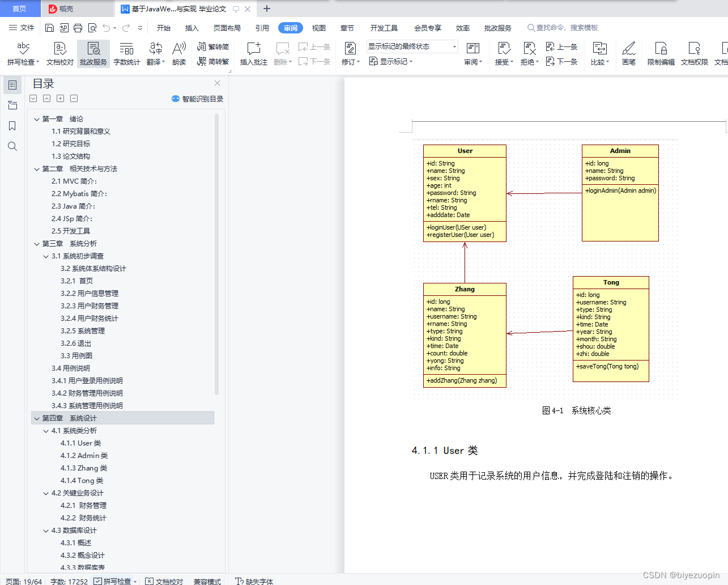Viewport: 728px width, 585px height.
Task: Open the 显示标记的最终状态 dropdown
Action: pyautogui.click(x=412, y=46)
